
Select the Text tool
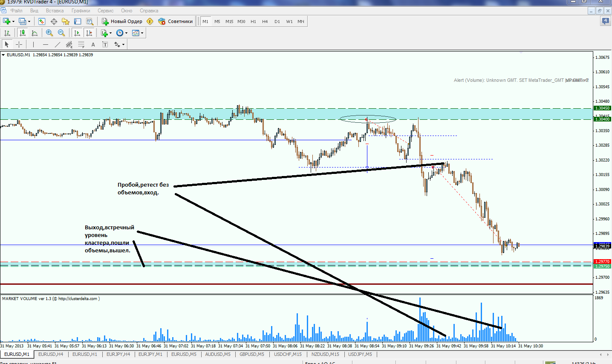pos(93,44)
